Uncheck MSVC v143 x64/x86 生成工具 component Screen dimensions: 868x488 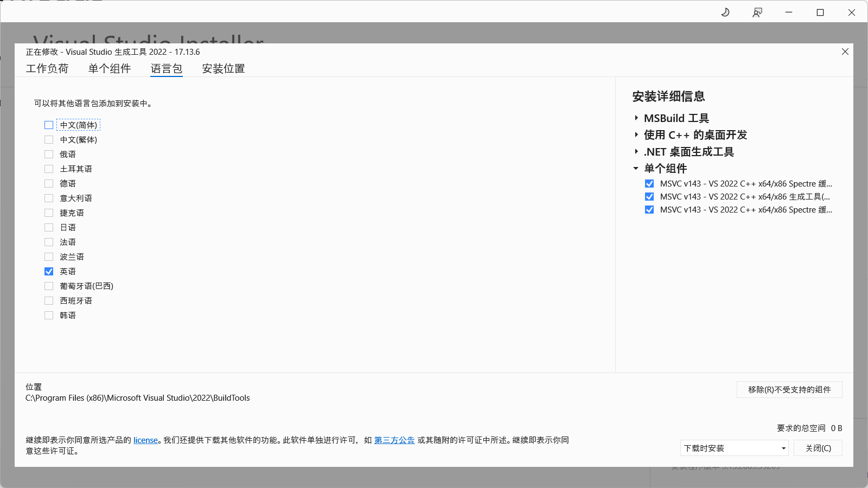(649, 197)
